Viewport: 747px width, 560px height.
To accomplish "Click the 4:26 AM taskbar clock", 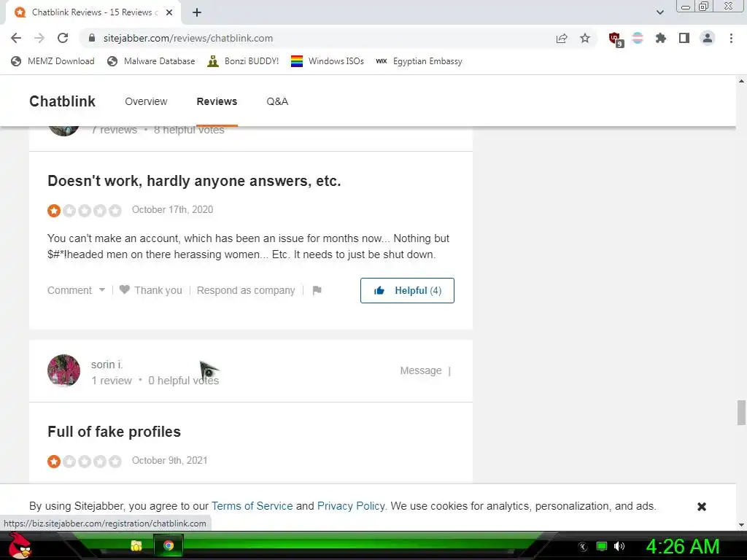I will tap(682, 546).
